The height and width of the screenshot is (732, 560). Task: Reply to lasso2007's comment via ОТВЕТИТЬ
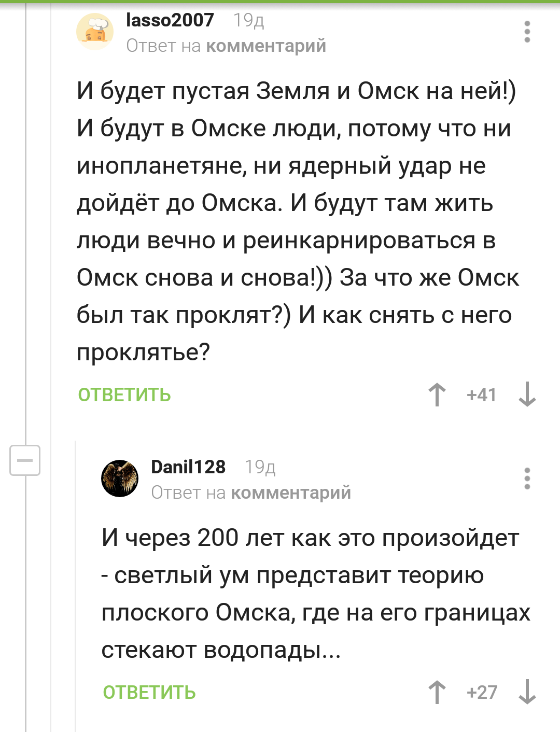[124, 395]
